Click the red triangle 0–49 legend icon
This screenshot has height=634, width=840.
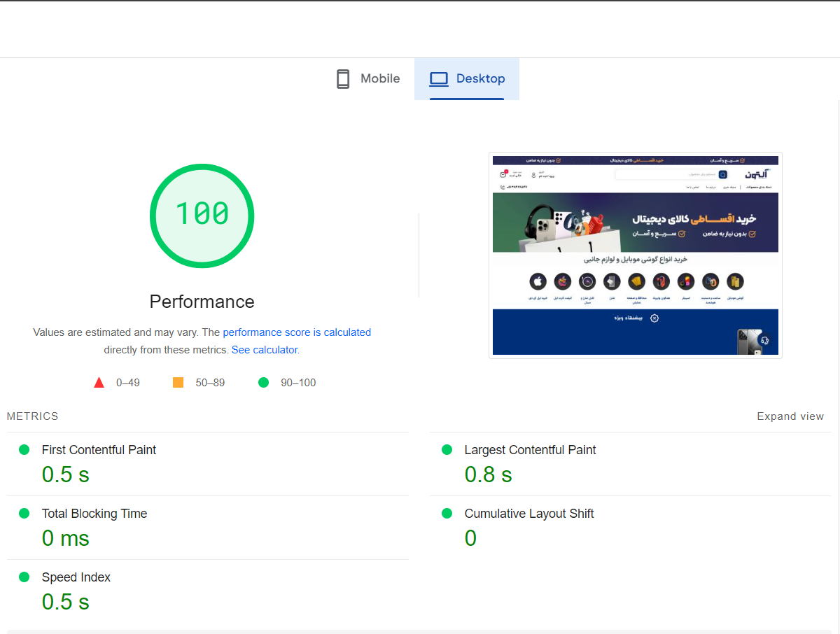click(x=99, y=383)
